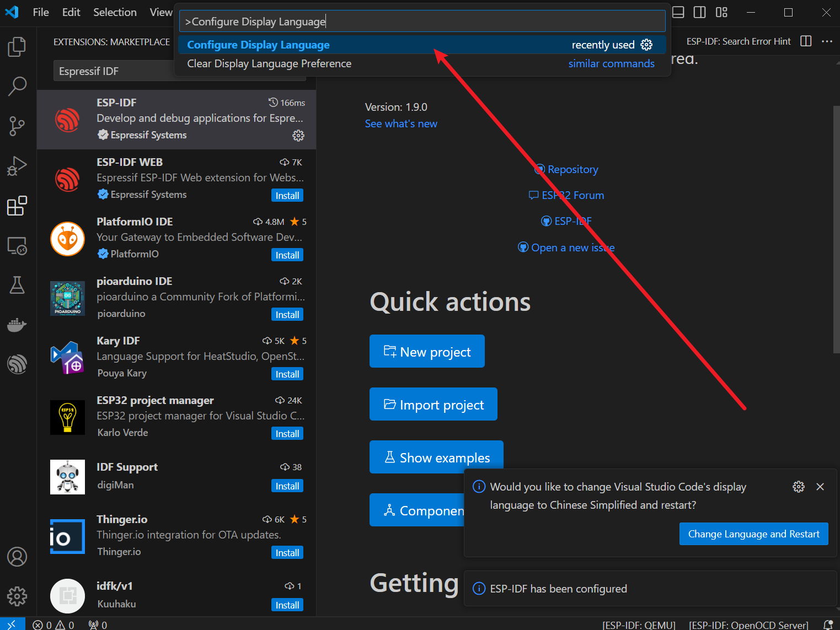
Task: Open the Search view icon
Action: point(17,86)
